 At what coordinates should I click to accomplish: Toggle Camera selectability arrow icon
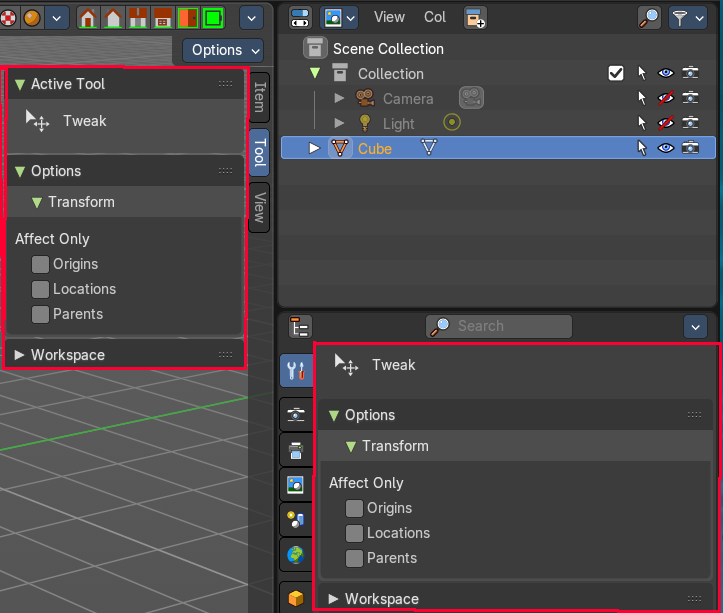[641, 98]
